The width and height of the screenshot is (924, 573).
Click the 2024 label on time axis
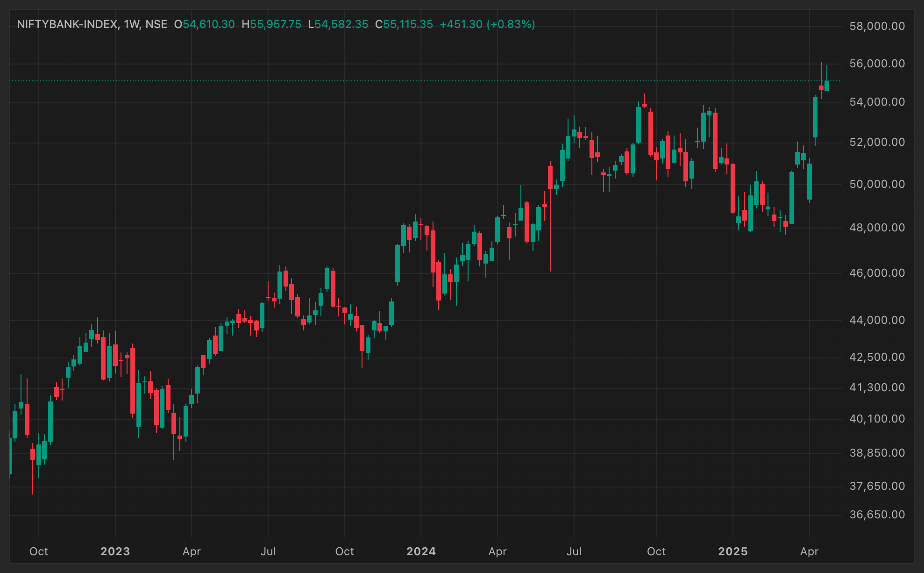[x=421, y=552]
